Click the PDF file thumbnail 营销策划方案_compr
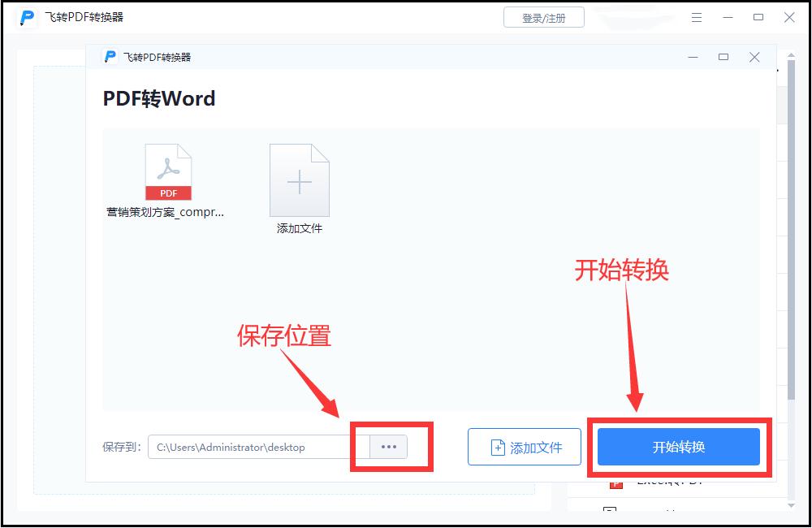Screen dimensions: 812x528 168,171
